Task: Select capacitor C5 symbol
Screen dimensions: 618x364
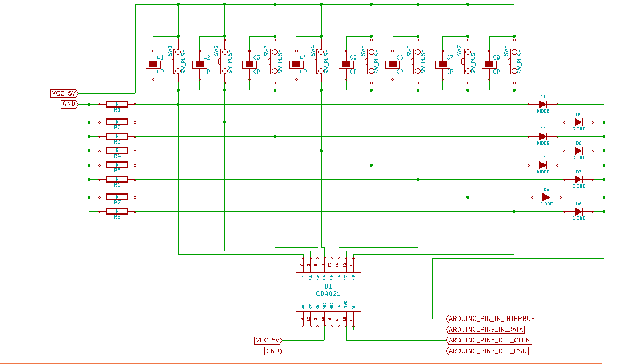Action: click(x=346, y=65)
